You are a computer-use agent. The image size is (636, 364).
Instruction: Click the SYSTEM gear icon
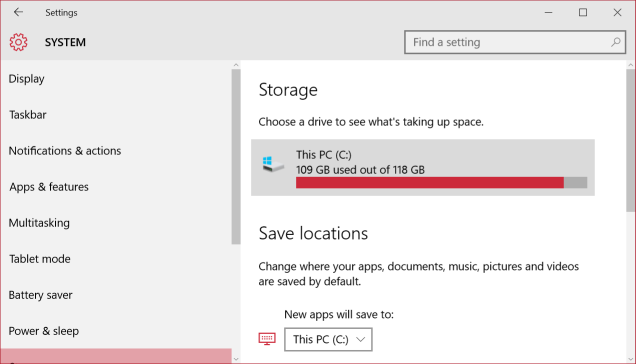[x=18, y=42]
